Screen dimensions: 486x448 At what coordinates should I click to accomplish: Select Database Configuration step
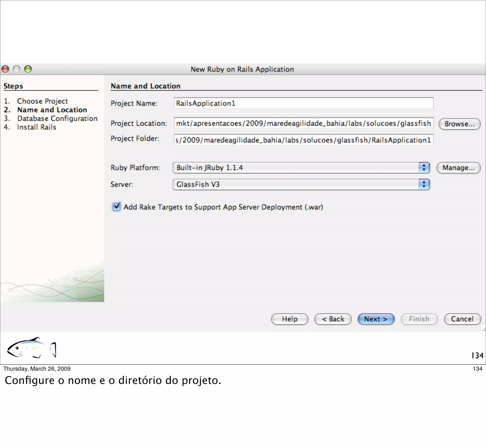click(57, 119)
